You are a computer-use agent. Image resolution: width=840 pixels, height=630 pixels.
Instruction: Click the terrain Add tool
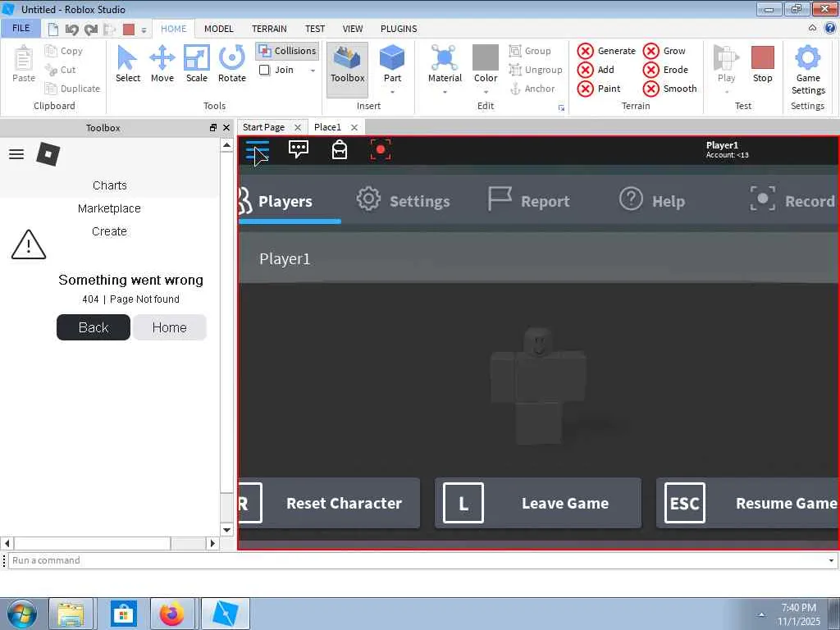click(596, 70)
